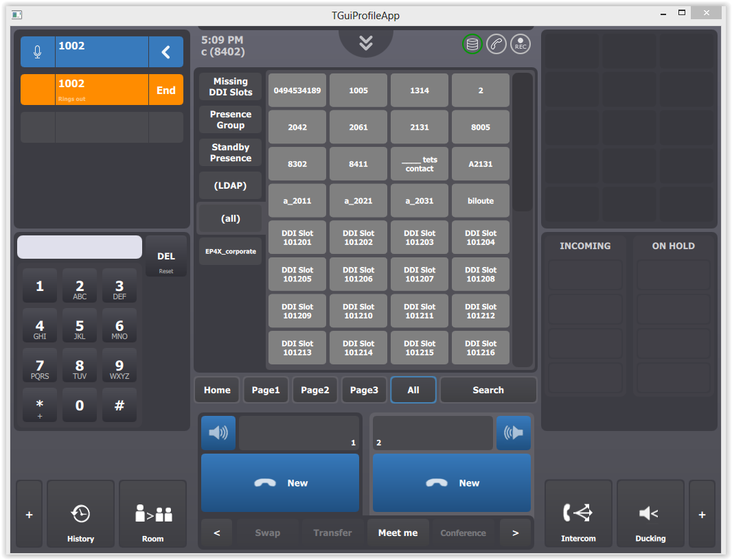Select the (LDAP) directory category

pos(231,186)
